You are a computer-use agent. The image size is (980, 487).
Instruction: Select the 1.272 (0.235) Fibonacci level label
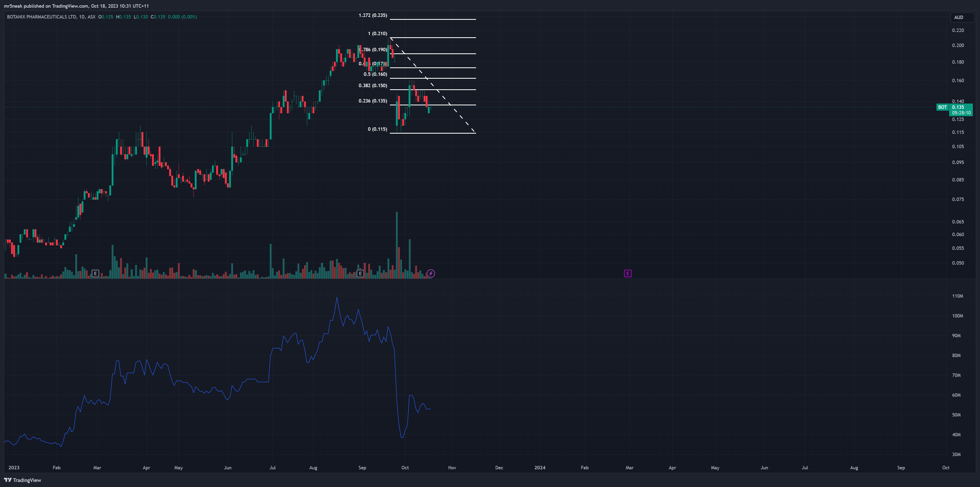click(x=373, y=15)
